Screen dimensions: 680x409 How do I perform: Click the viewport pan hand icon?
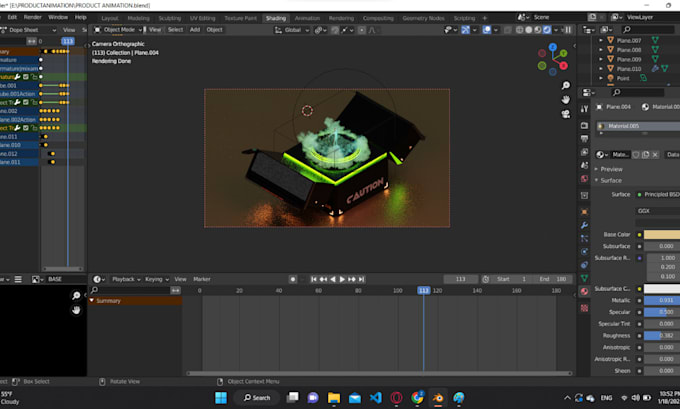pyautogui.click(x=566, y=100)
